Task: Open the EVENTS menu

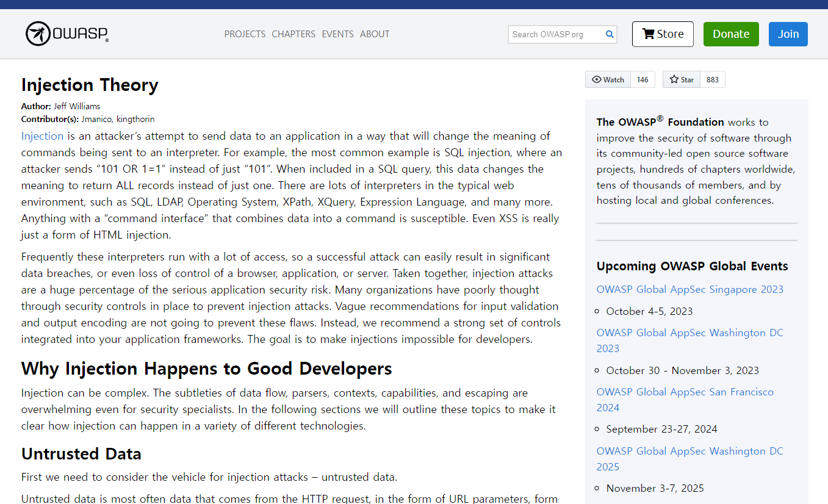Action: point(337,34)
